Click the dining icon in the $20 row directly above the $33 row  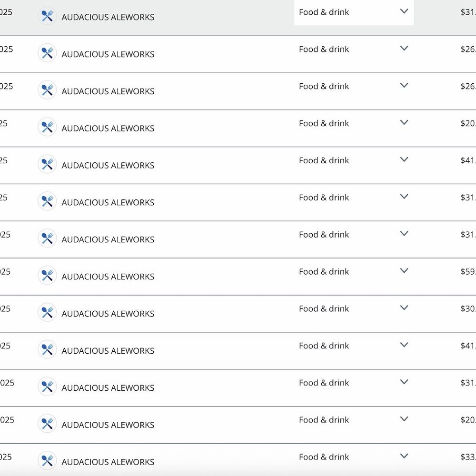(47, 423)
